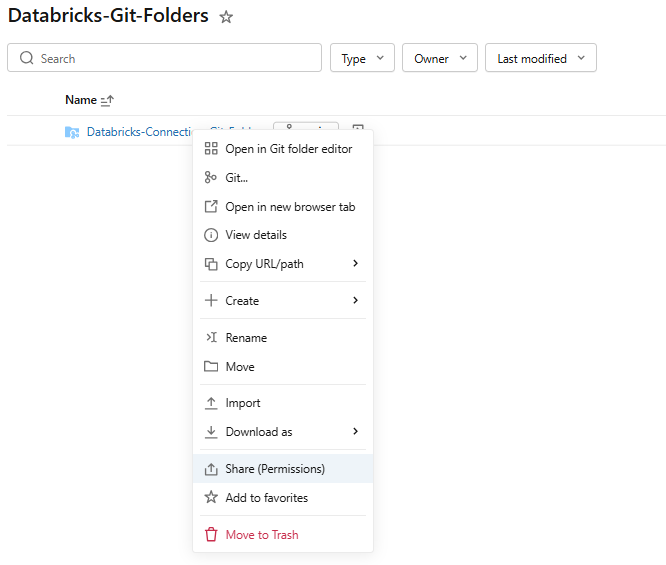Viewport: 666px width, 565px height.
Task: Star the Databricks-Git-Folders title as favorite
Action: (x=226, y=17)
